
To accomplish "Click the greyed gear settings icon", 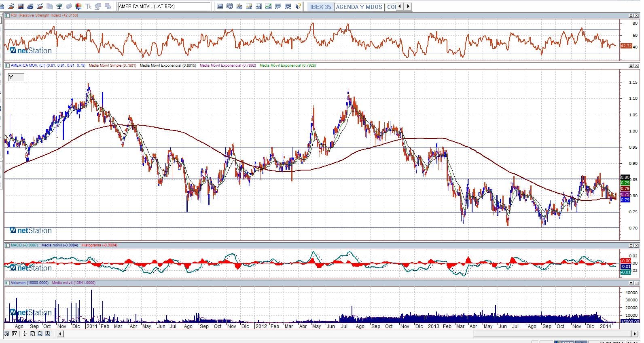I will (x=108, y=6).
